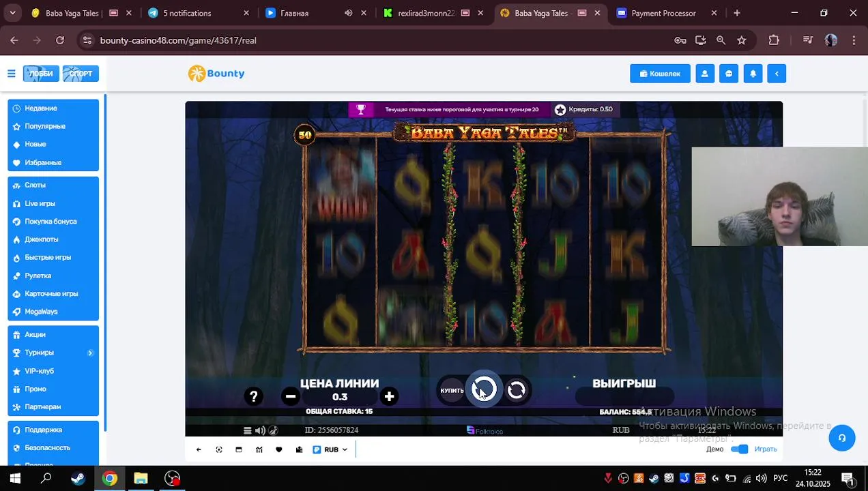868x491 pixels.
Task: Toggle theater view icon in game toolbar
Action: pos(239,449)
